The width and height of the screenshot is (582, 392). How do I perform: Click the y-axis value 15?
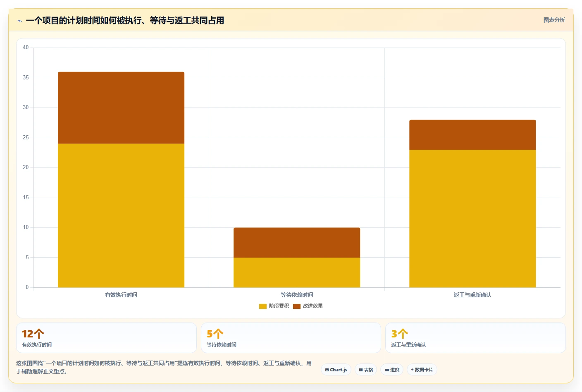point(26,198)
